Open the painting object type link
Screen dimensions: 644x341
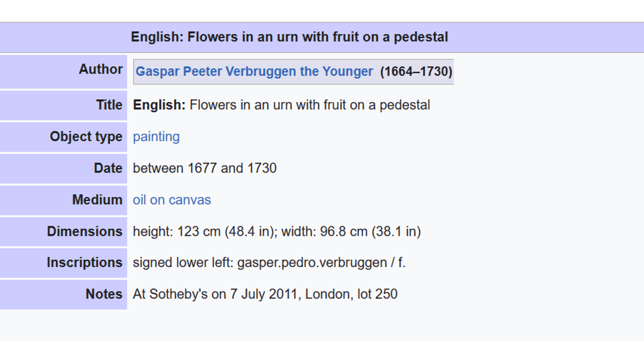tap(156, 137)
